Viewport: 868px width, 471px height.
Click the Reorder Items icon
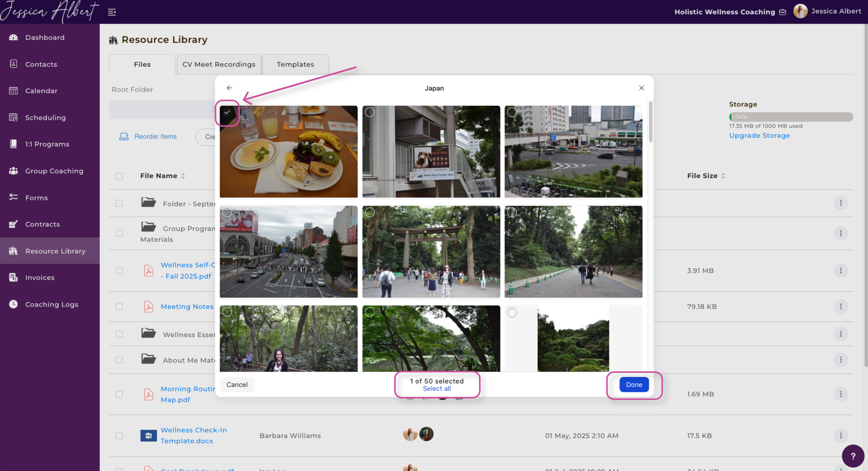click(124, 136)
